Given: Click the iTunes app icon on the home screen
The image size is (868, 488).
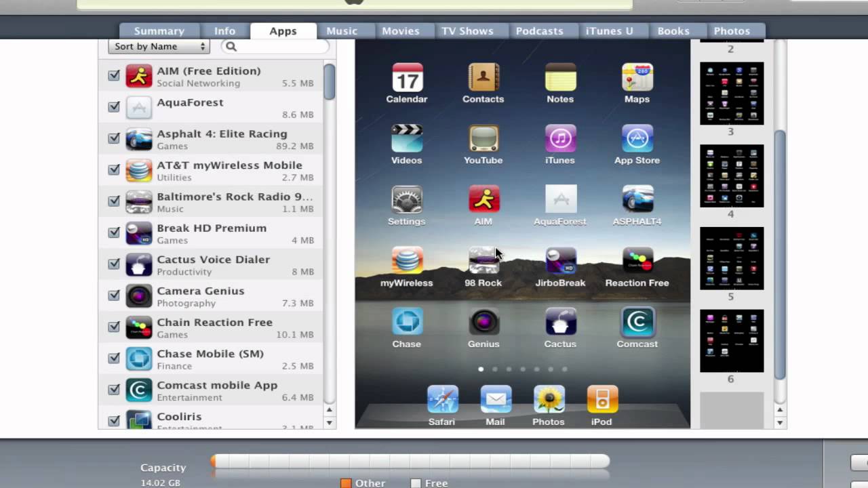Looking at the screenshot, I should pos(560,138).
